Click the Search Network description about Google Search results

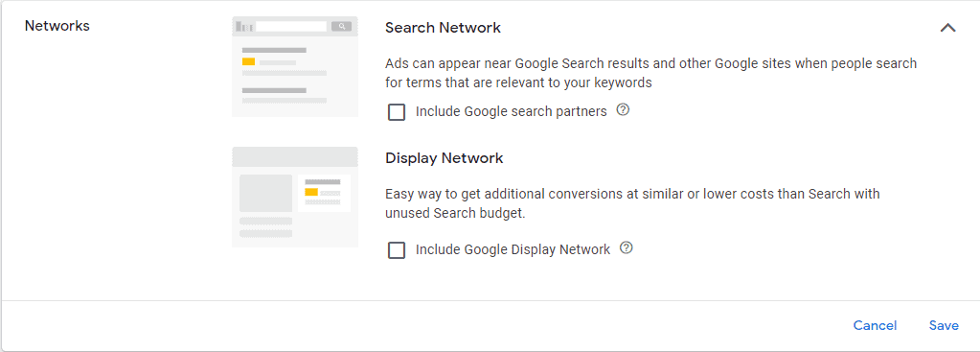coord(650,73)
